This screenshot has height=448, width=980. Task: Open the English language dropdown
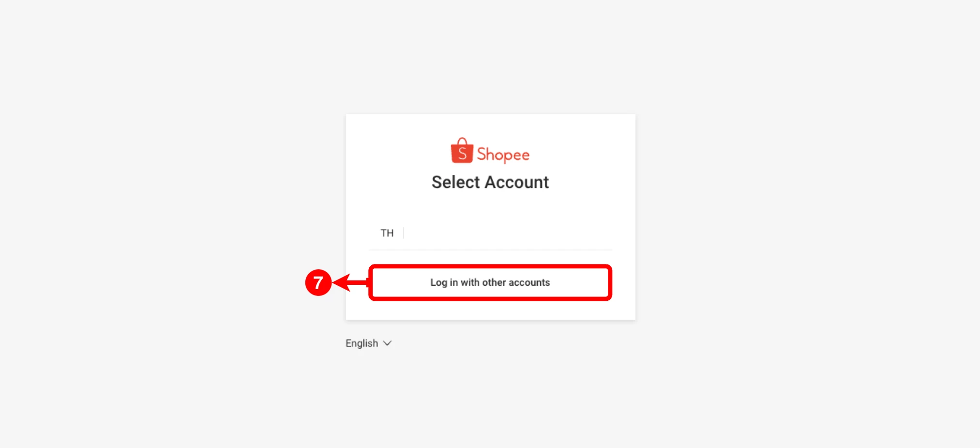[368, 343]
